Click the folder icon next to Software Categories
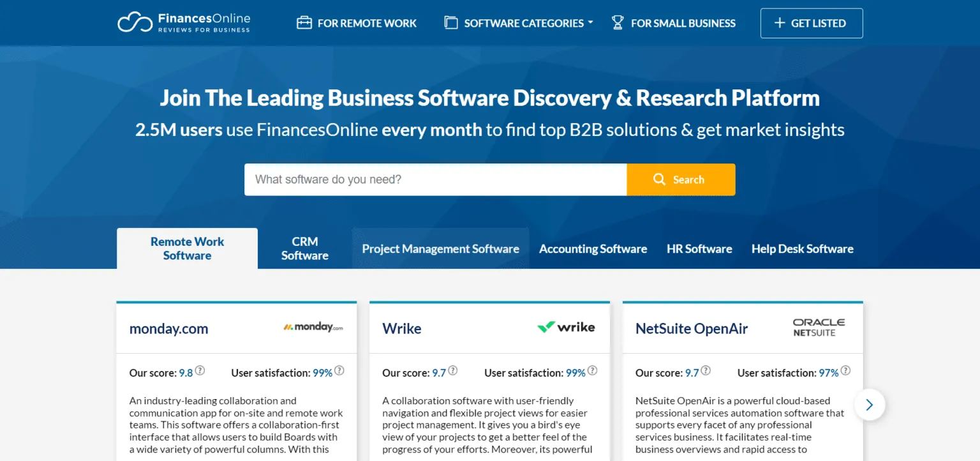 [x=451, y=22]
